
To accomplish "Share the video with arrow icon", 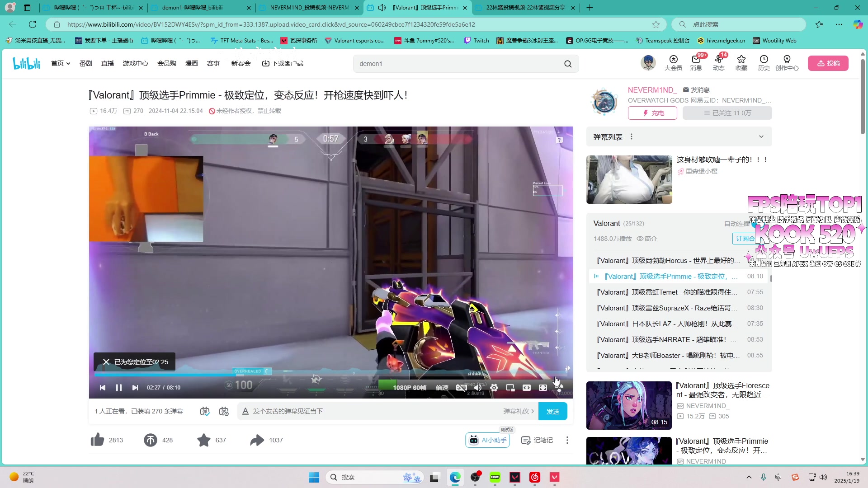I will (257, 440).
